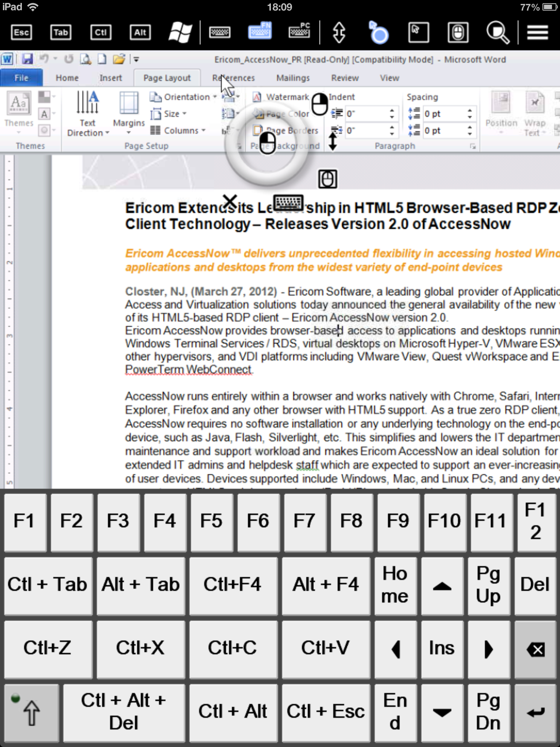Image resolution: width=560 pixels, height=747 pixels.
Task: Select the Page Layout tab
Action: [x=167, y=78]
